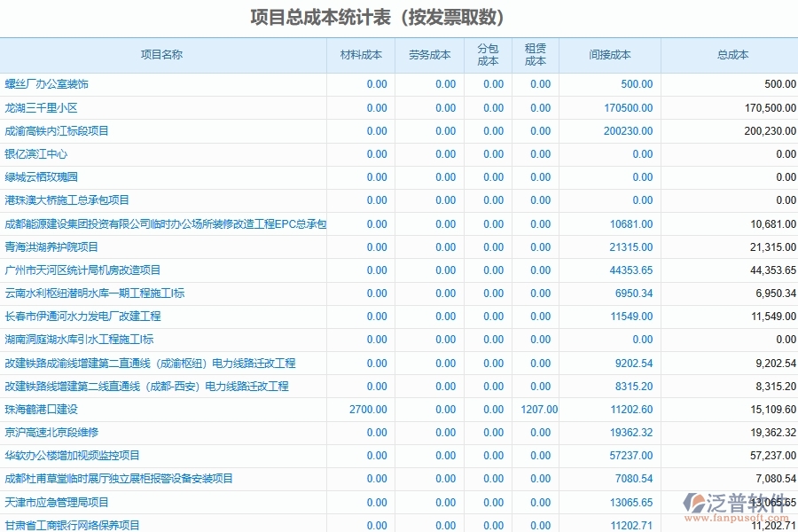Open the 项目名称 column header
This screenshot has height=532, width=798.
click(161, 54)
